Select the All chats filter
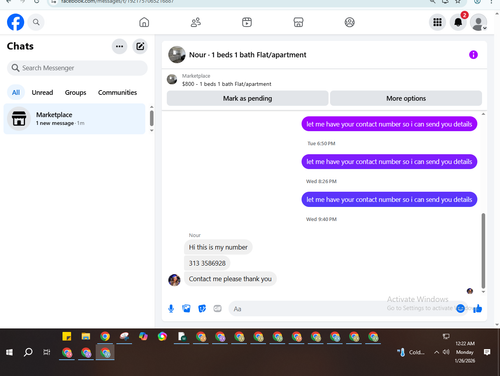500x376 pixels. 16,92
